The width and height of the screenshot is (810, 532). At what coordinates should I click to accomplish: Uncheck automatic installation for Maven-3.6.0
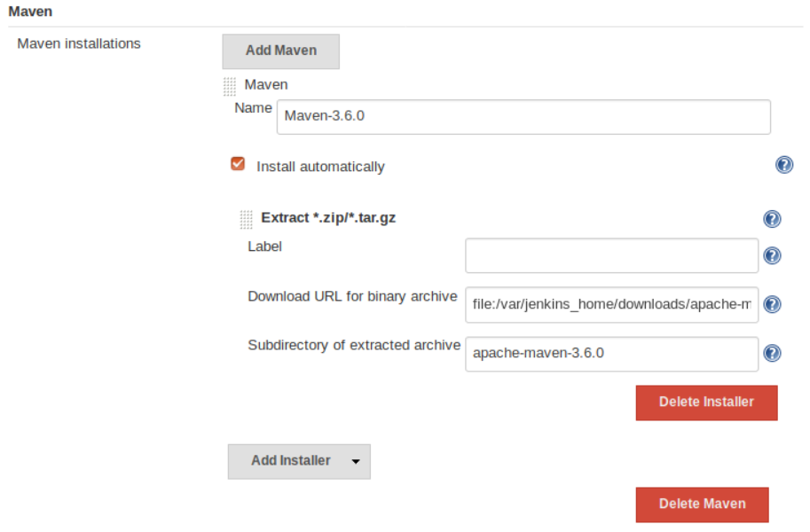[238, 163]
